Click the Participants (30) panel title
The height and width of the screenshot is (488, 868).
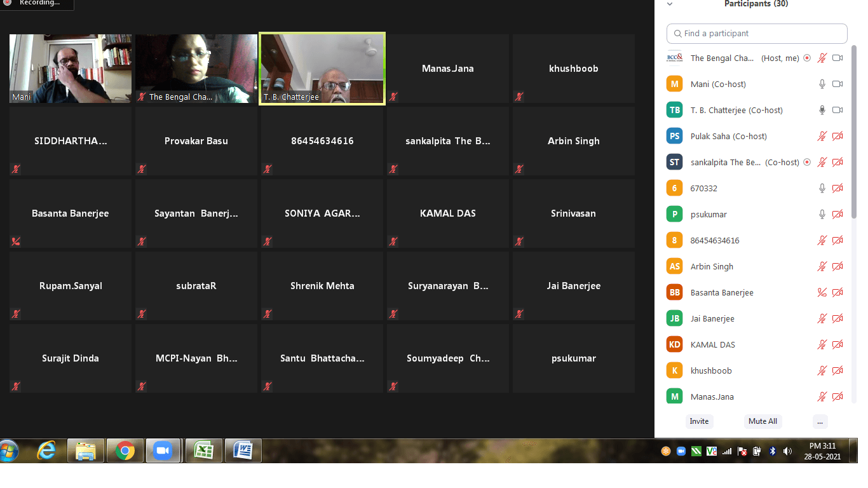click(756, 4)
